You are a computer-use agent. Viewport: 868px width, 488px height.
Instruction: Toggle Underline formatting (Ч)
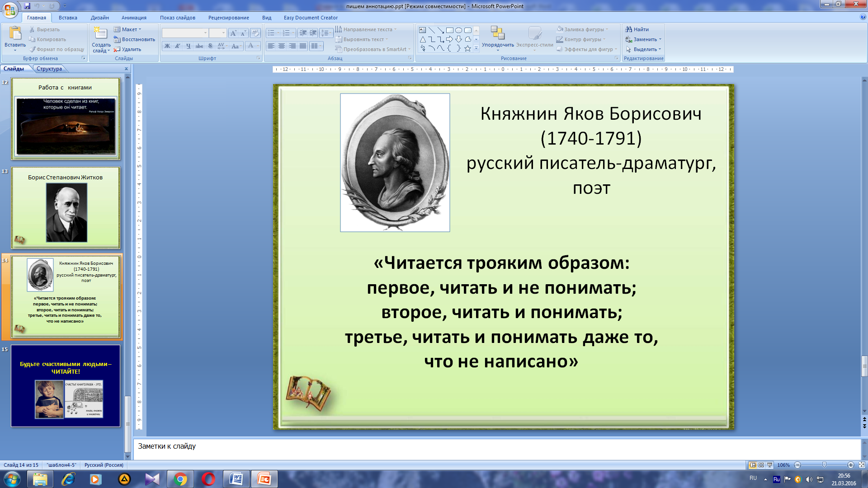coord(189,46)
